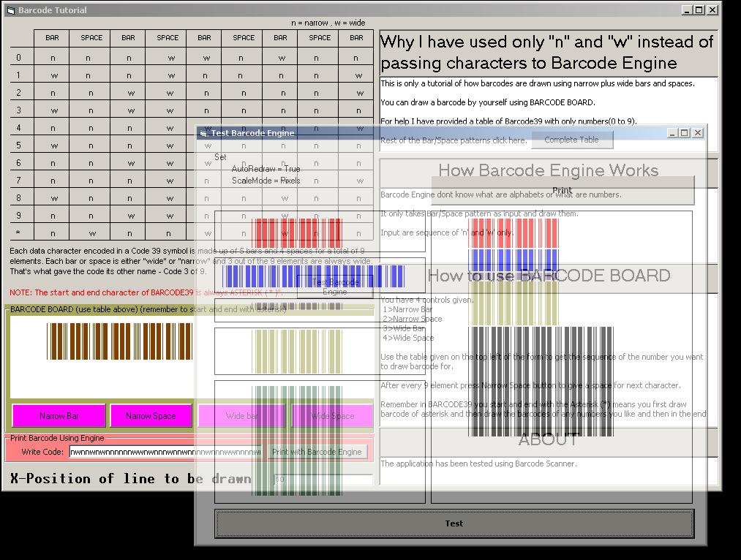Select the How to use BARCODE BOARD header
The height and width of the screenshot is (560, 741).
pos(549,276)
